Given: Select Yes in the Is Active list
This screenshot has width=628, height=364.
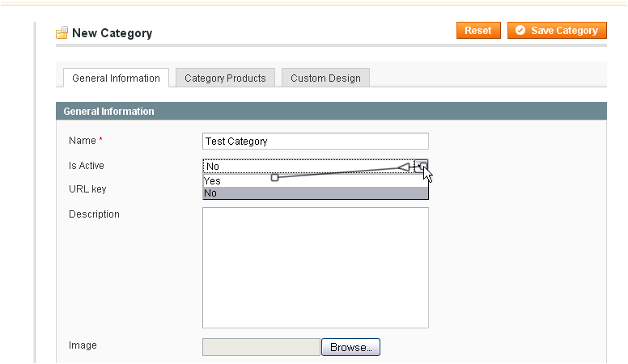Looking at the screenshot, I should tap(315, 181).
